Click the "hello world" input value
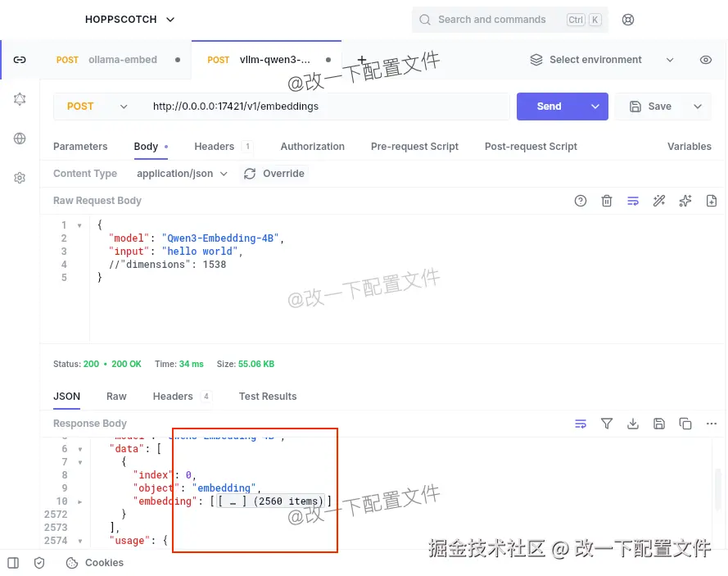This screenshot has width=728, height=576. pyautogui.click(x=199, y=252)
